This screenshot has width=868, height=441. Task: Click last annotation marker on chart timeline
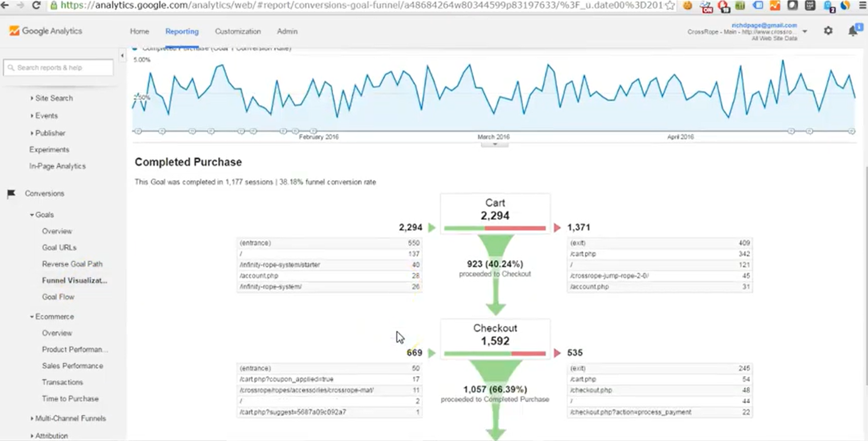852,131
